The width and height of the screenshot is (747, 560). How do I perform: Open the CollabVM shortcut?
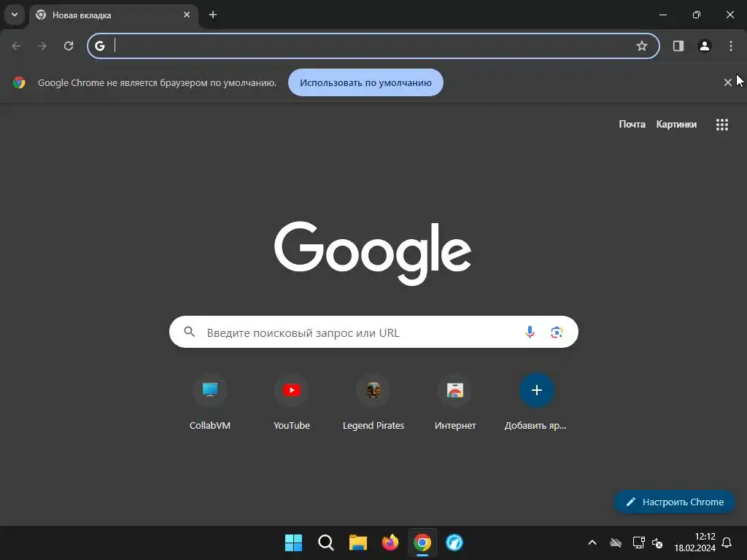tap(209, 402)
